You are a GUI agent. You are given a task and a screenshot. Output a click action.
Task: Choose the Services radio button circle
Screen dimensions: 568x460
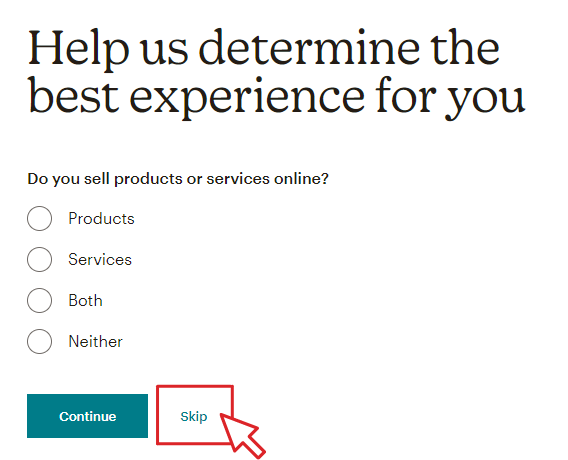[39, 259]
